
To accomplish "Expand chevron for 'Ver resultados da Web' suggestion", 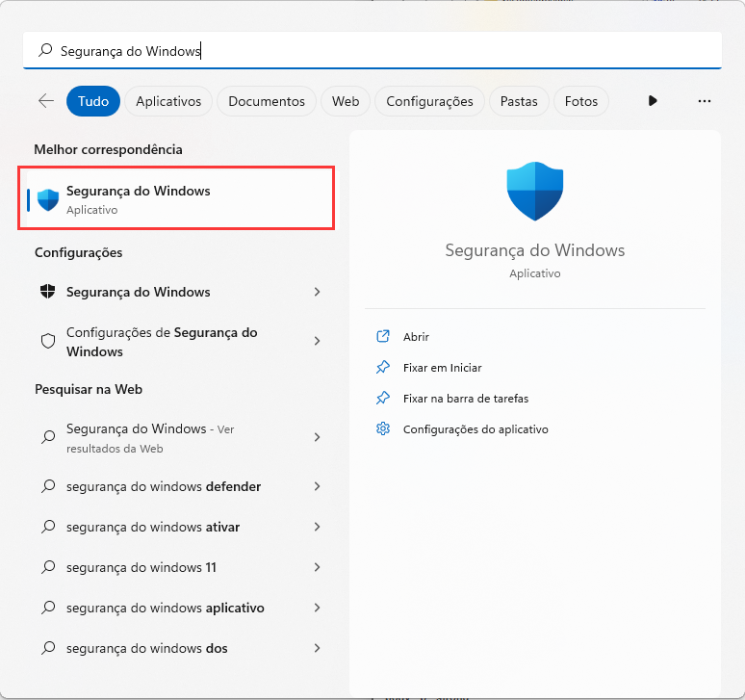I will point(317,437).
